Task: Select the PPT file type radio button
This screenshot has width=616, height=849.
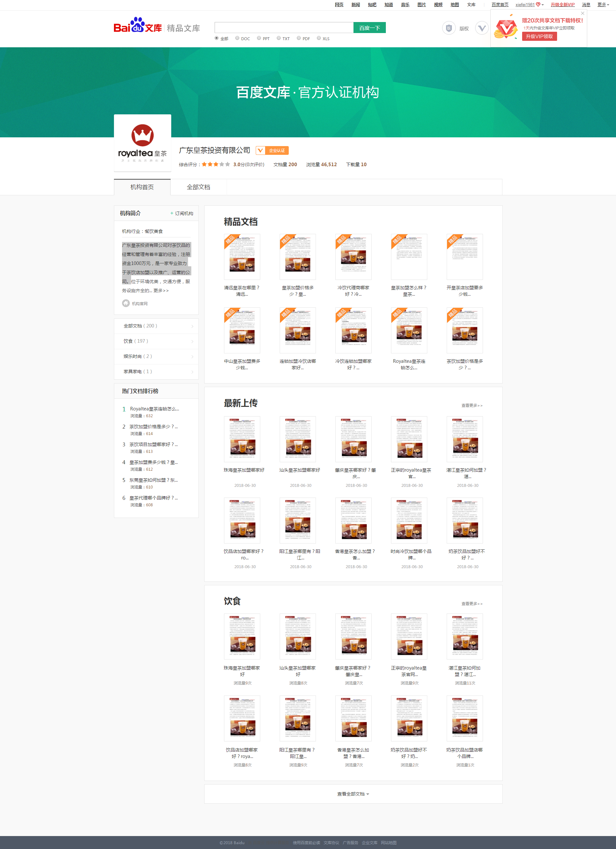Action: coord(259,38)
